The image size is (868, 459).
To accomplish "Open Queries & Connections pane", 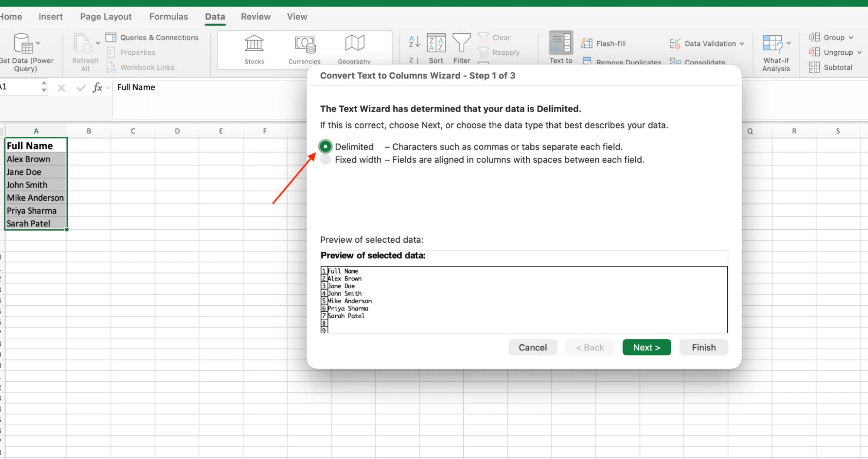I will click(152, 37).
